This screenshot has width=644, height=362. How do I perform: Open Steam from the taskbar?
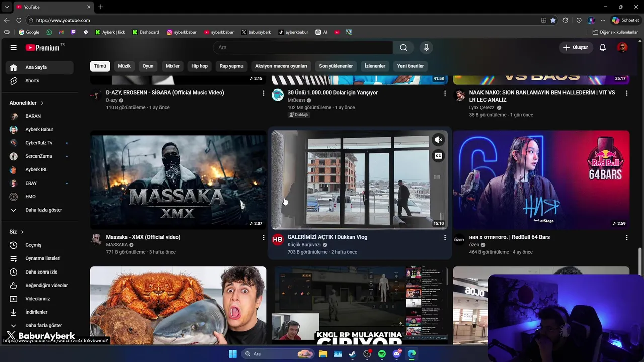coord(352,354)
